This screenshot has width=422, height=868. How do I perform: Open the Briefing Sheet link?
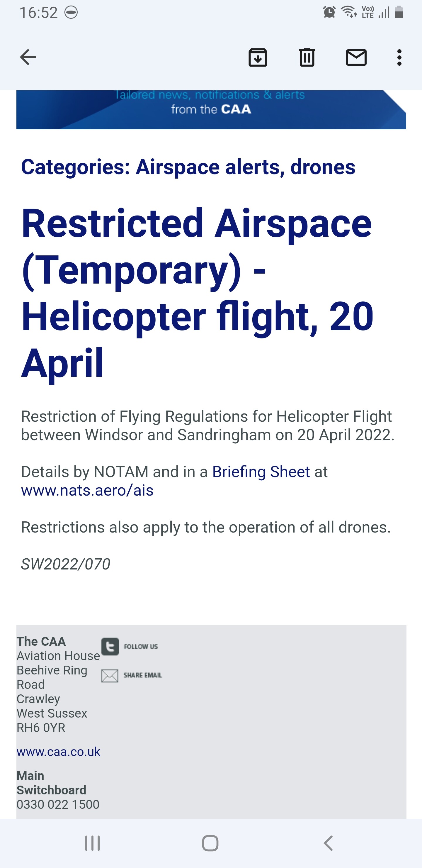pyautogui.click(x=261, y=472)
